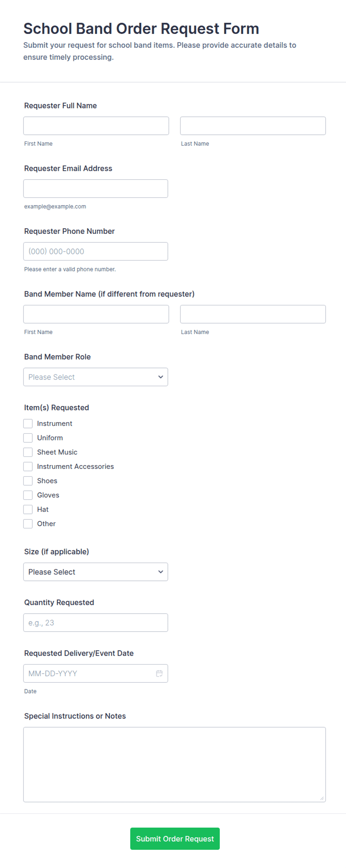The height and width of the screenshot is (868, 346).
Task: Grab the textarea resize handle corner
Action: 322,798
